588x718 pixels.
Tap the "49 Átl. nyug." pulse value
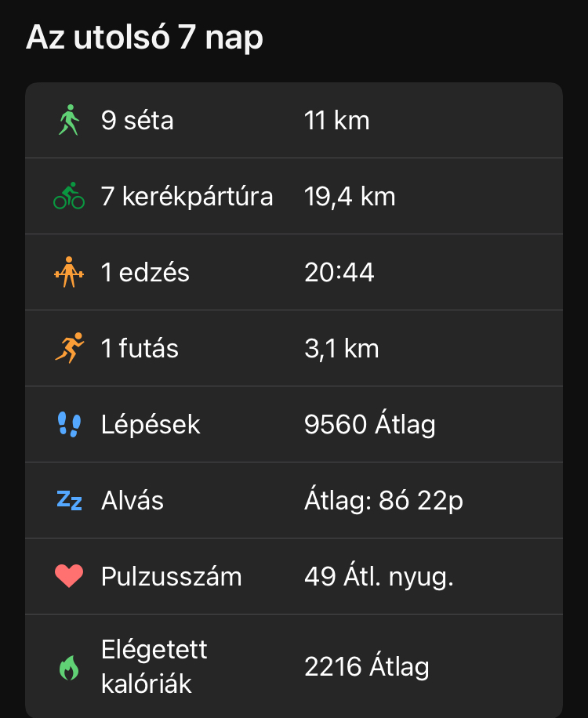point(379,577)
